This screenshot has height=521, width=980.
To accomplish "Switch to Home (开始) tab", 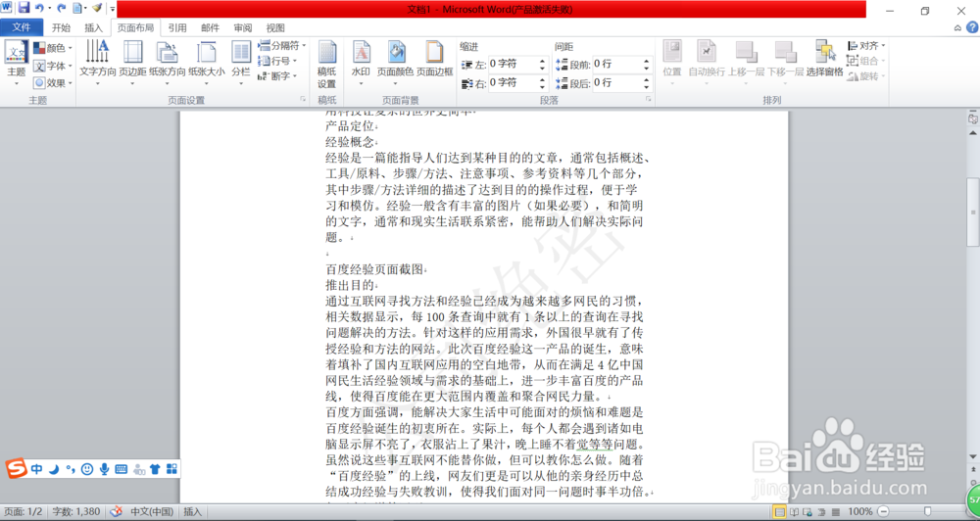I will pos(61,27).
